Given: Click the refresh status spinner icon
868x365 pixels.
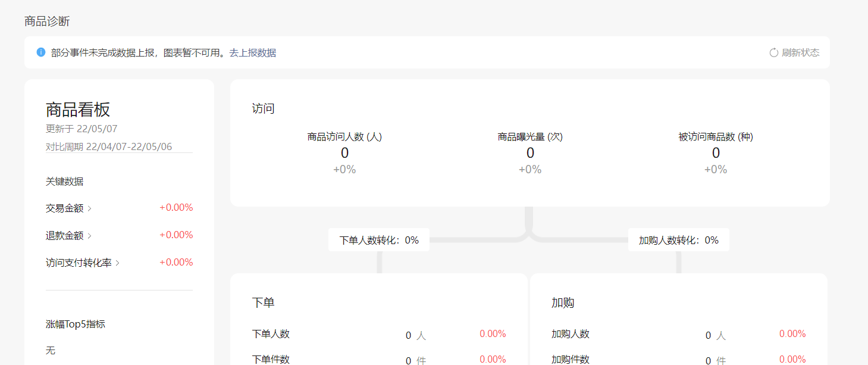Looking at the screenshot, I should point(774,52).
